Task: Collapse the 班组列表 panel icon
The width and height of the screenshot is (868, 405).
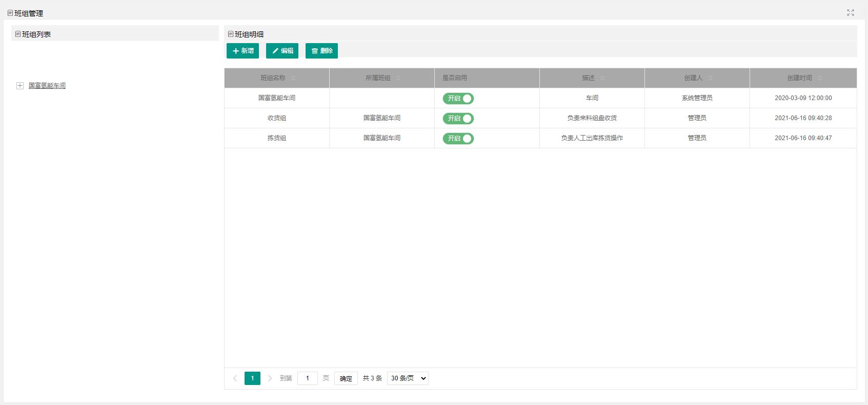Action: [x=18, y=34]
